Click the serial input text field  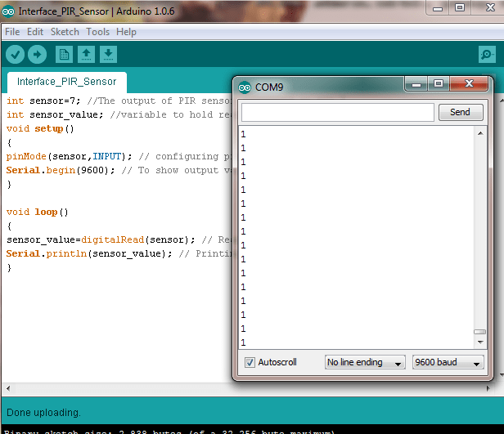337,112
